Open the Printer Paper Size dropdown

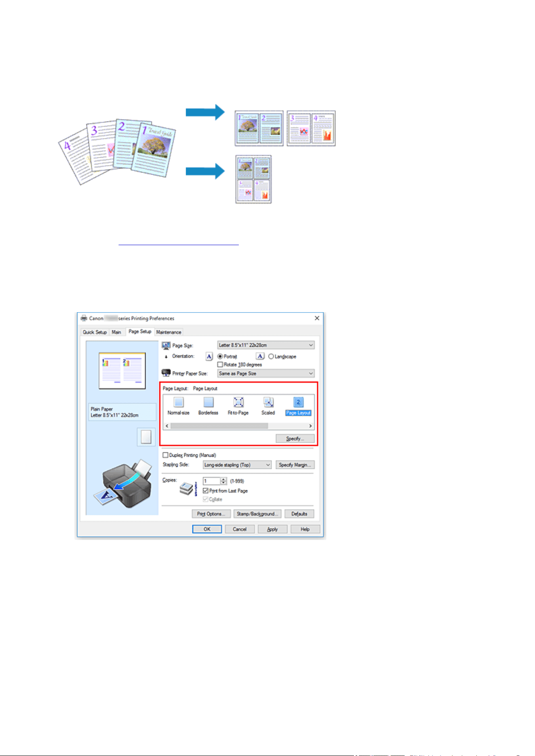(x=266, y=374)
